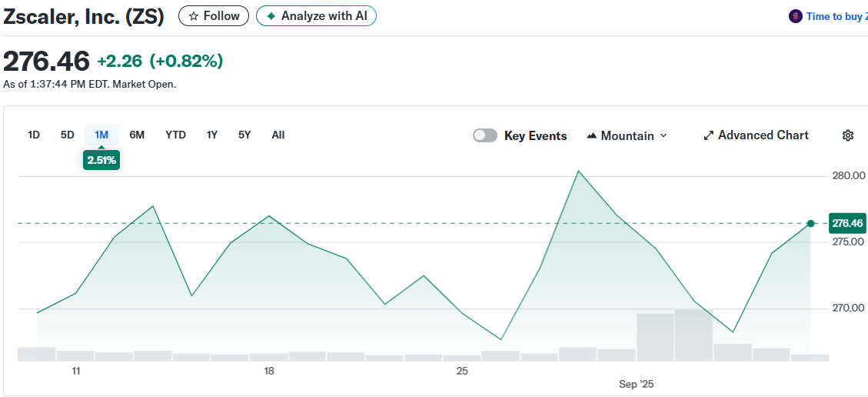The width and height of the screenshot is (868, 397).
Task: Select the 5D range tab
Action: (x=68, y=135)
